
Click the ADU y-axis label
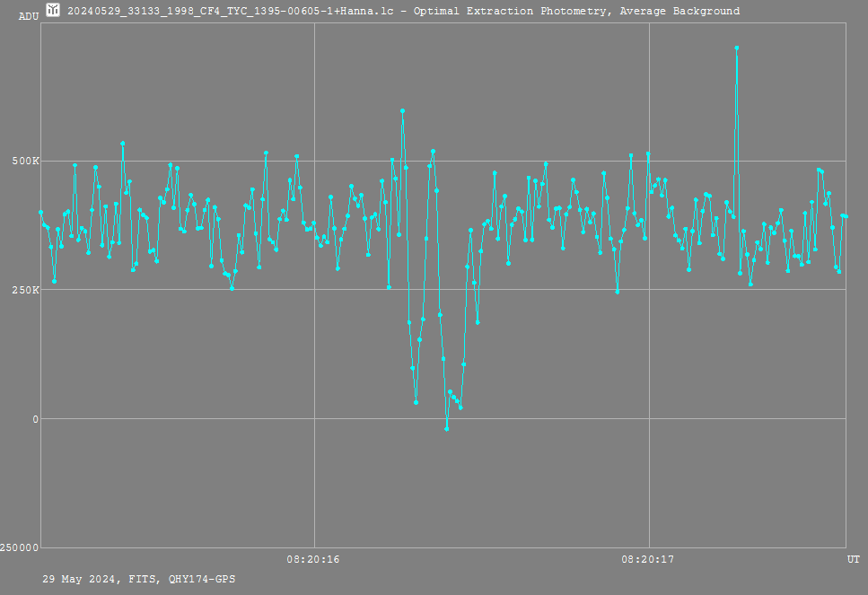29,17
